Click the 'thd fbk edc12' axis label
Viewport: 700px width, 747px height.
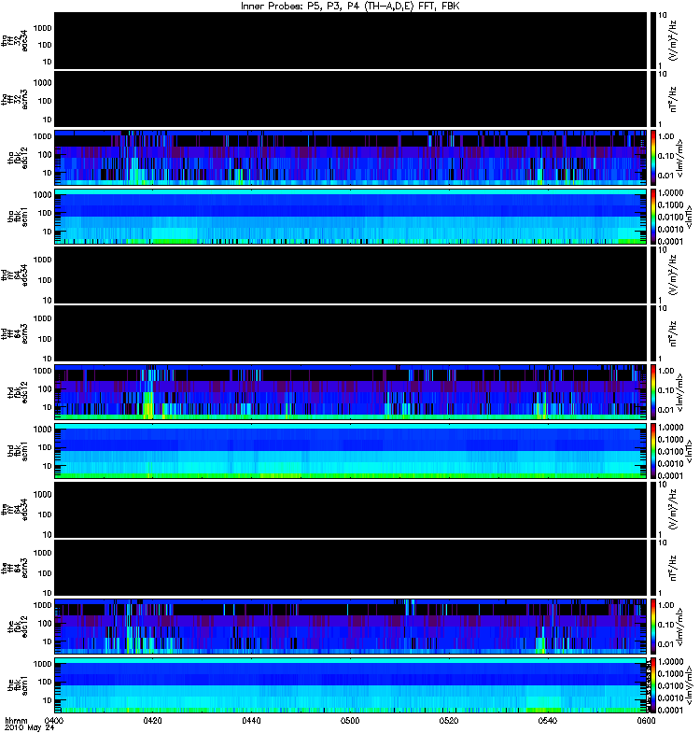tap(18, 392)
